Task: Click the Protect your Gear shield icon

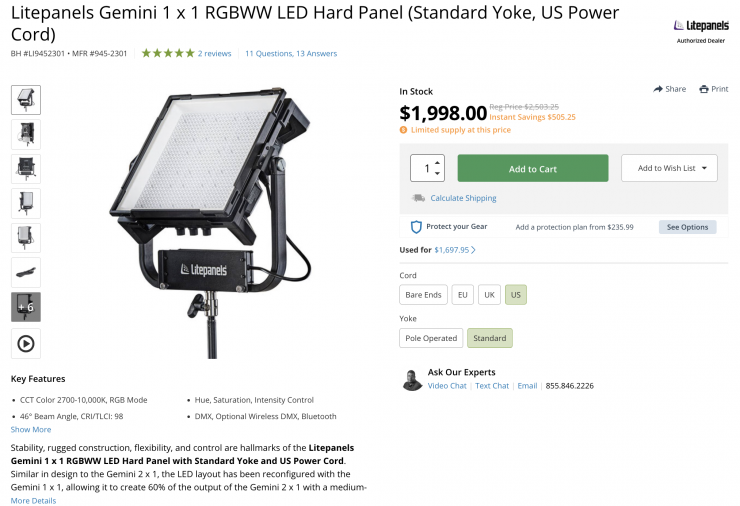Action: coord(417,227)
